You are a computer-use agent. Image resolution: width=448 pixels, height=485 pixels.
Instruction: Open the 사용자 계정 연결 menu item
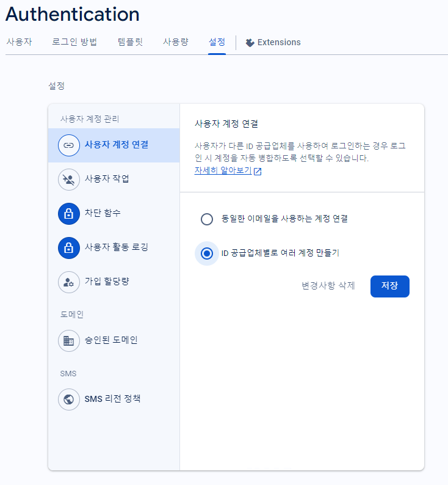[114, 145]
